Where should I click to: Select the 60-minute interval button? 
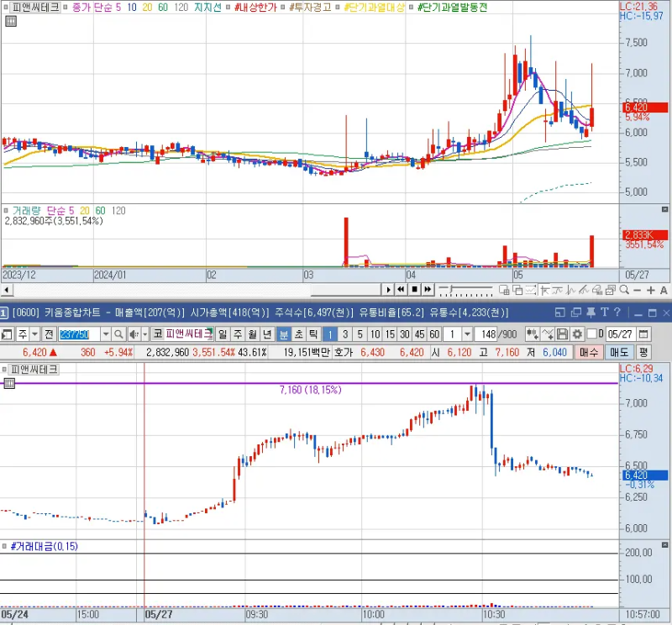coord(434,334)
